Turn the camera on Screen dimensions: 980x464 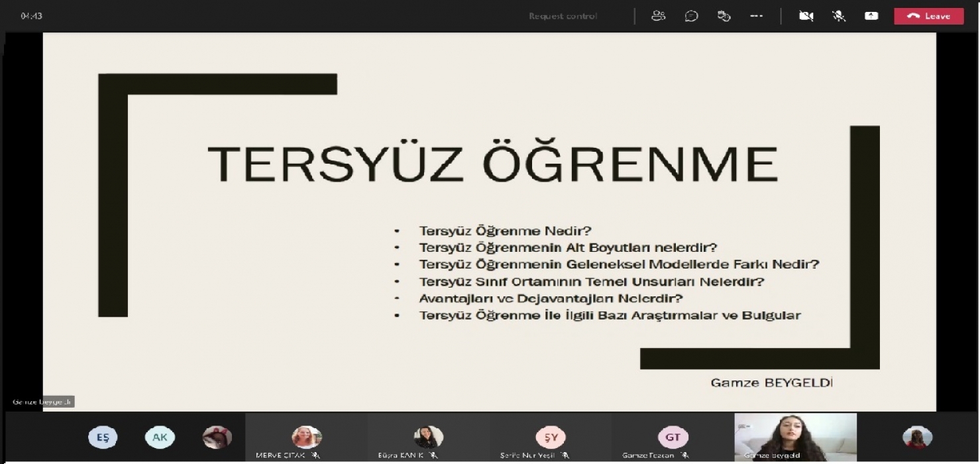[806, 16]
